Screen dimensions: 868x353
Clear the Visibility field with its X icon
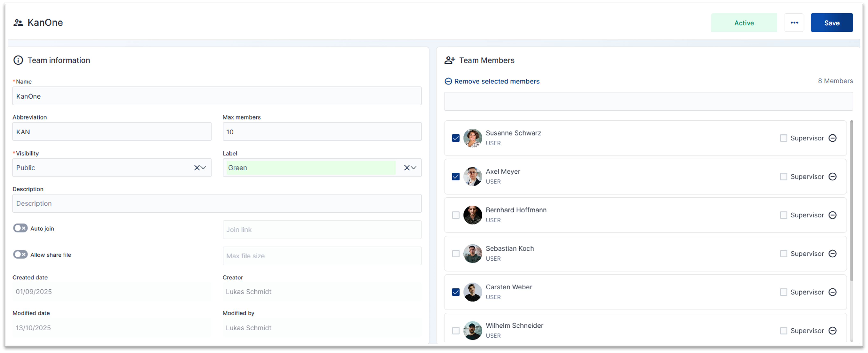tap(197, 167)
